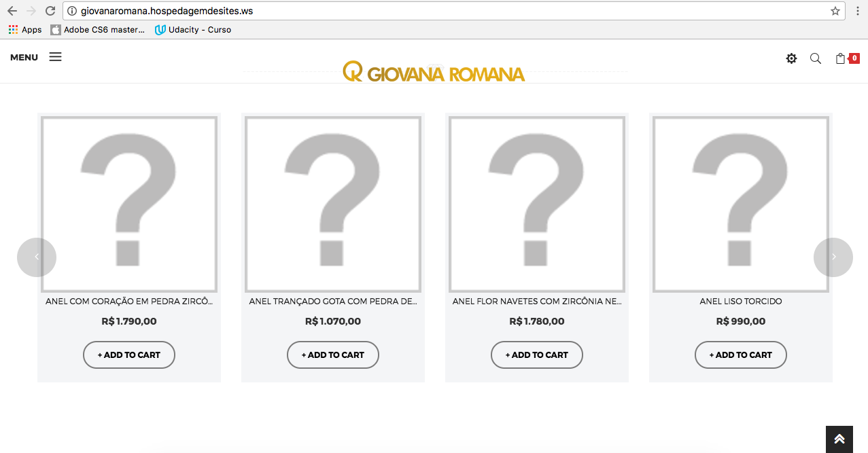Click the site info icon in address bar

coord(72,11)
